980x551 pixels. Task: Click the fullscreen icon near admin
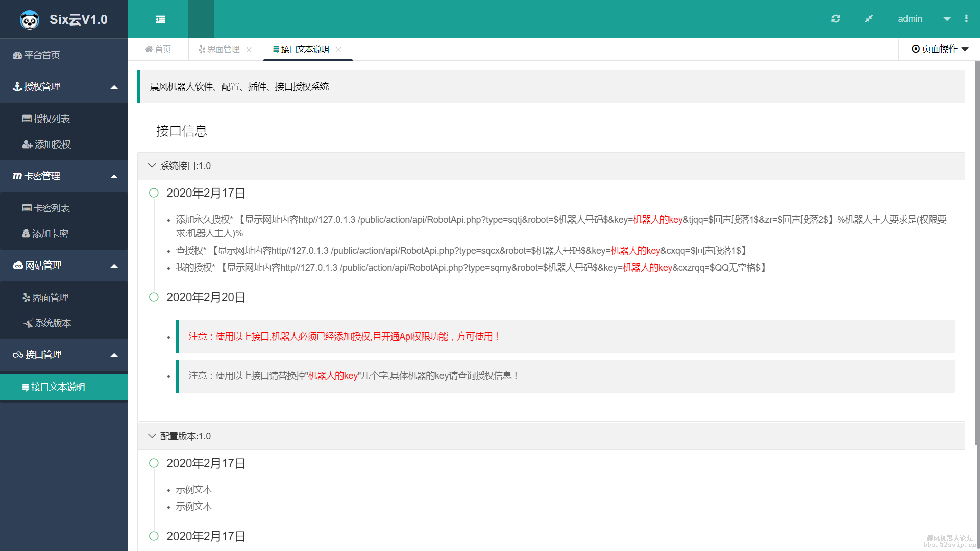click(x=869, y=19)
